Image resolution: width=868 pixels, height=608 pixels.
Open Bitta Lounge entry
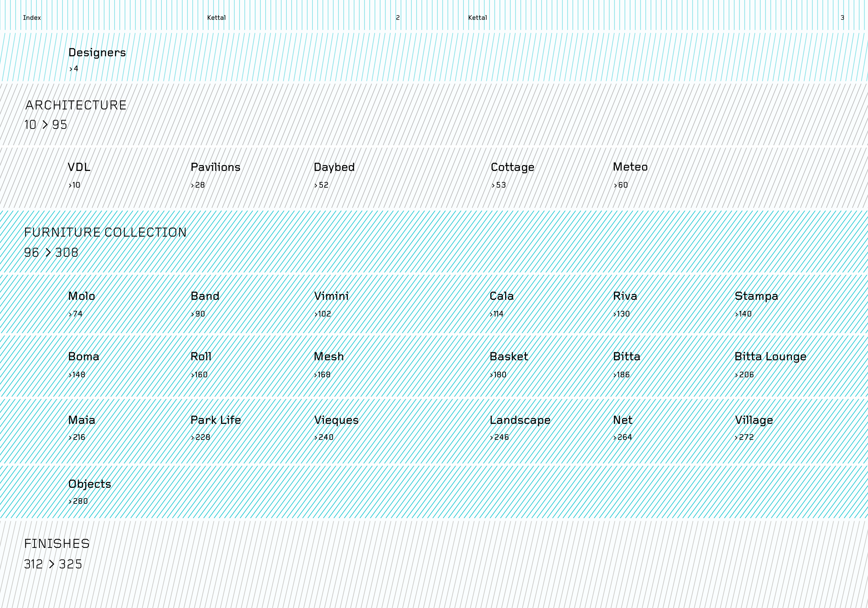(x=770, y=357)
